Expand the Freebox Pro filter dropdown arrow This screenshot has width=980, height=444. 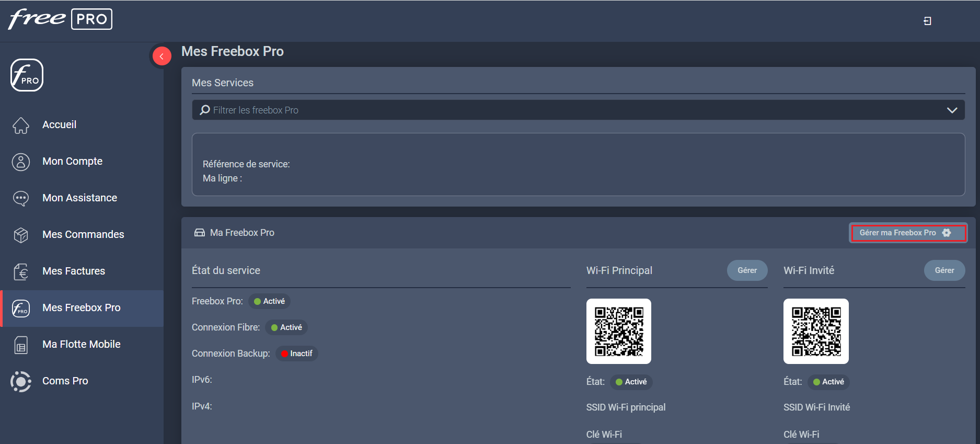(x=952, y=110)
